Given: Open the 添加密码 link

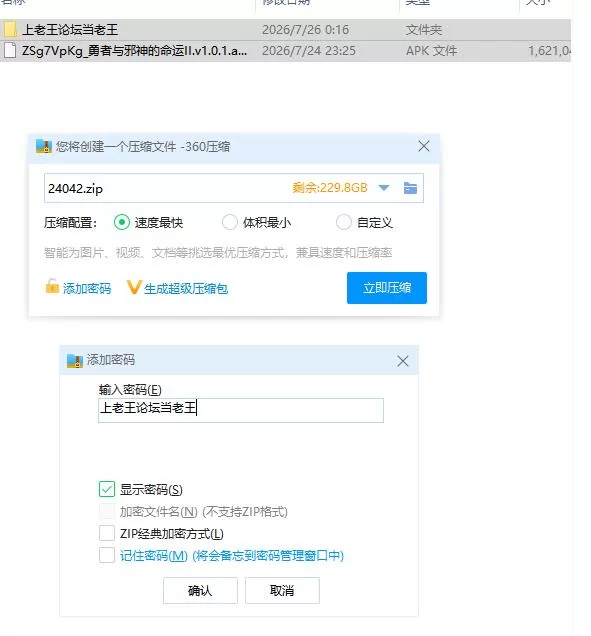Looking at the screenshot, I should [x=87, y=288].
